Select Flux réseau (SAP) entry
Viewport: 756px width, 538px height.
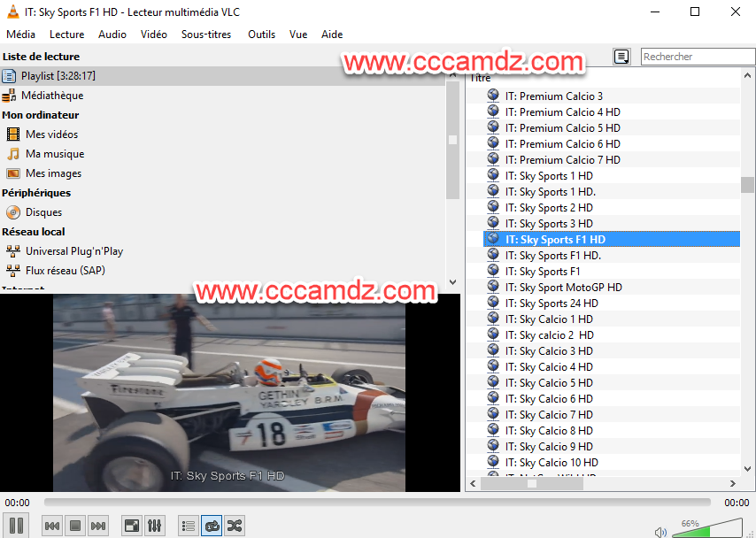click(66, 271)
